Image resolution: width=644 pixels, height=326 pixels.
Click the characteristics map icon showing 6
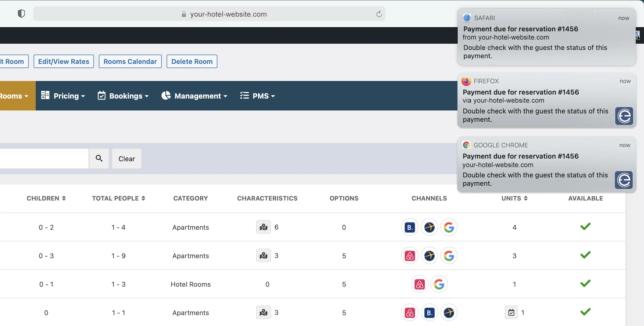tap(263, 227)
